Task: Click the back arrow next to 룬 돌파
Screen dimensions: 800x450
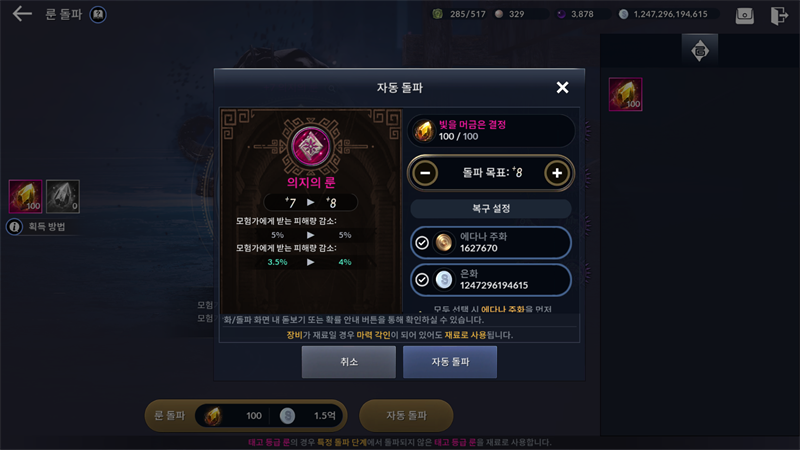Action: point(22,14)
